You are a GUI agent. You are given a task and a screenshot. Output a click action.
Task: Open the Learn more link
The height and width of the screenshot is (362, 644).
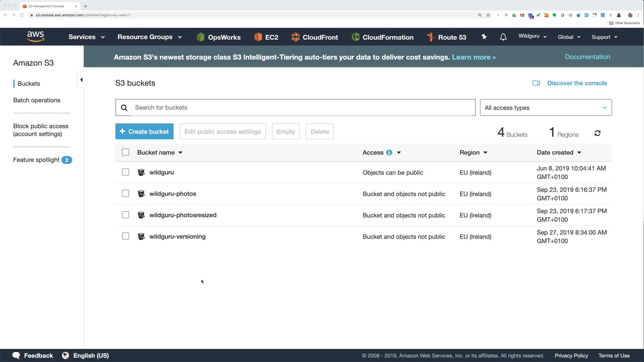coord(474,57)
